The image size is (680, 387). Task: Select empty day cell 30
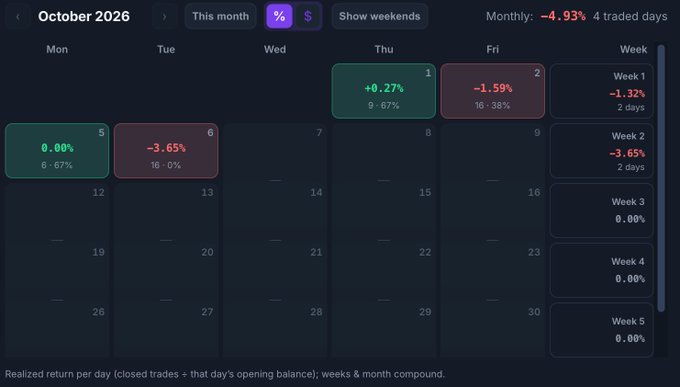[493, 330]
